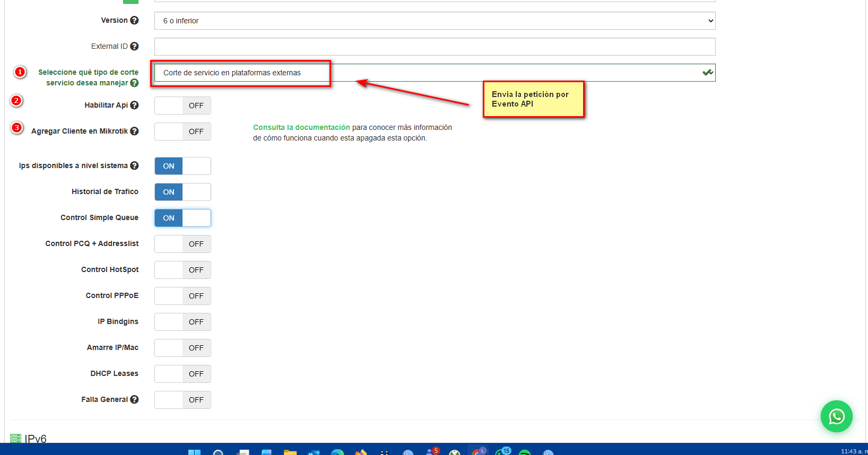Image resolution: width=868 pixels, height=455 pixels.
Task: Click help icon for corte servicio type
Action: 134,83
